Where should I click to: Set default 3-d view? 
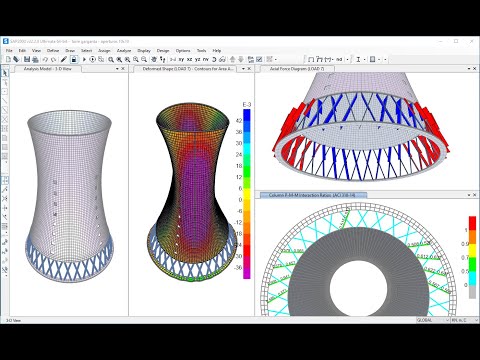point(173,59)
